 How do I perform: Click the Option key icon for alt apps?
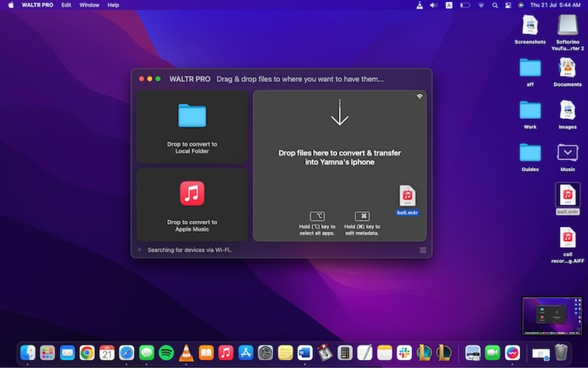click(x=317, y=216)
